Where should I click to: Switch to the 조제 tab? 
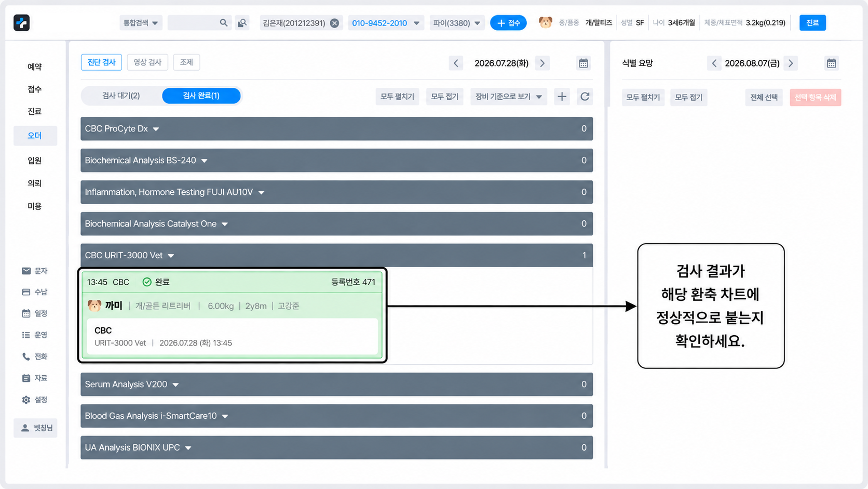click(x=186, y=62)
